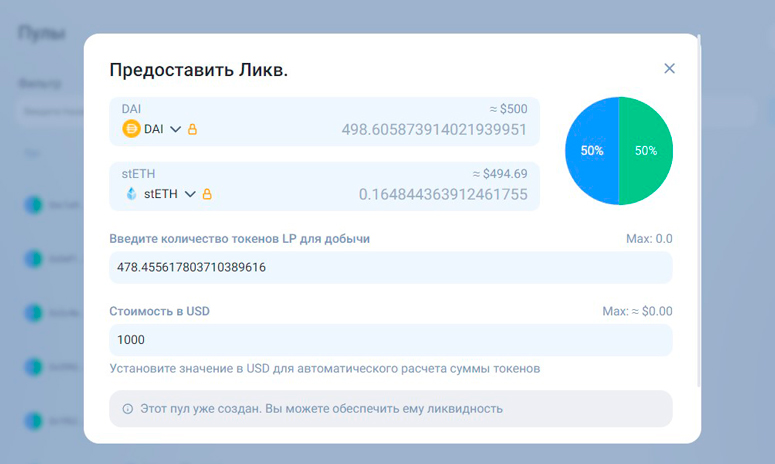This screenshot has height=464, width=775.
Task: Click the ≈ $494.69 stETH value
Action: tap(500, 174)
